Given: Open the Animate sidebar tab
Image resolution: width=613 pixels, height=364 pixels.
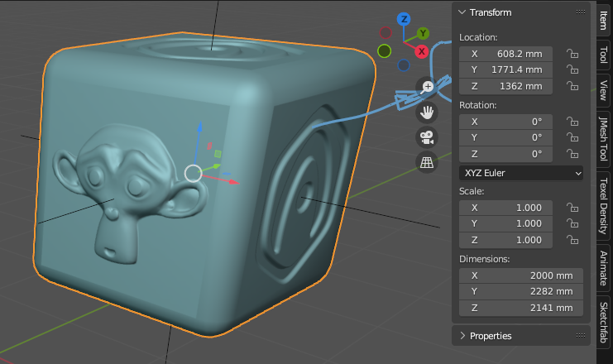Looking at the screenshot, I should click(x=604, y=268).
